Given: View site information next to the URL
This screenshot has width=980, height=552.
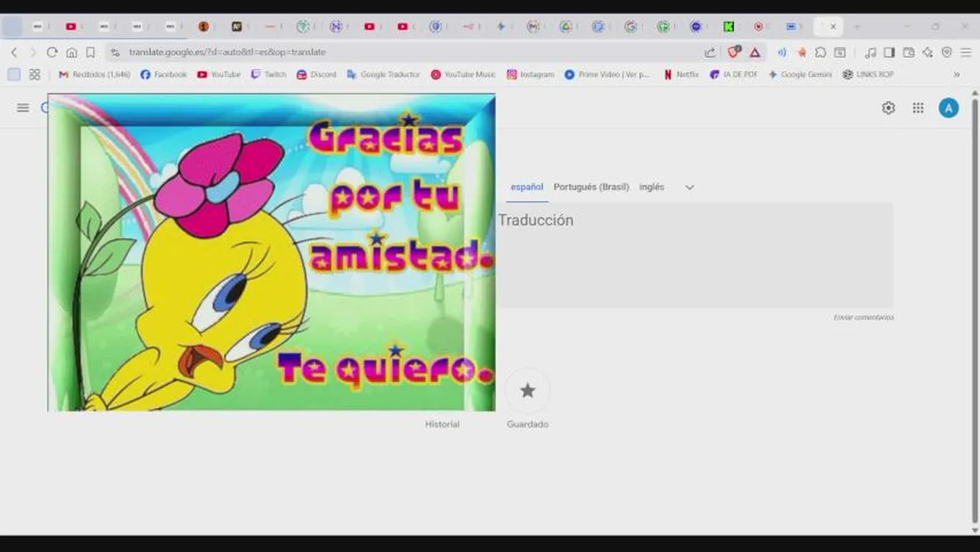Looking at the screenshot, I should (x=115, y=52).
